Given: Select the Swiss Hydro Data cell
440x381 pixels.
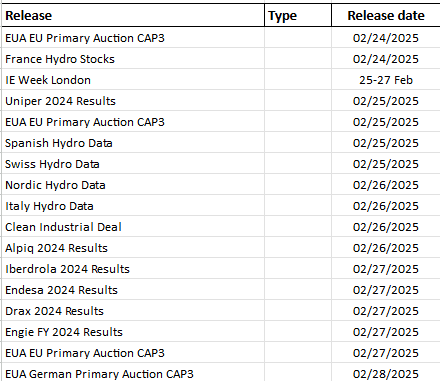Looking at the screenshot, I should click(x=133, y=164).
